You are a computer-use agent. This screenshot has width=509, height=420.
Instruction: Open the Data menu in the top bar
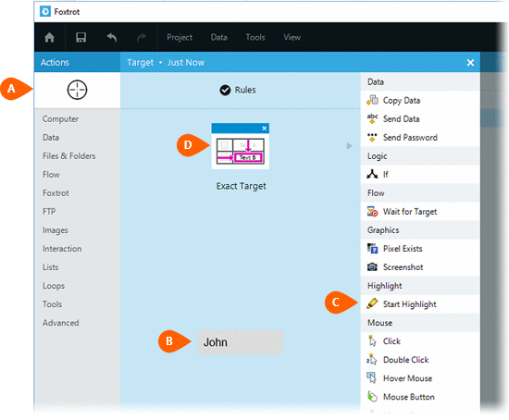[x=219, y=37]
